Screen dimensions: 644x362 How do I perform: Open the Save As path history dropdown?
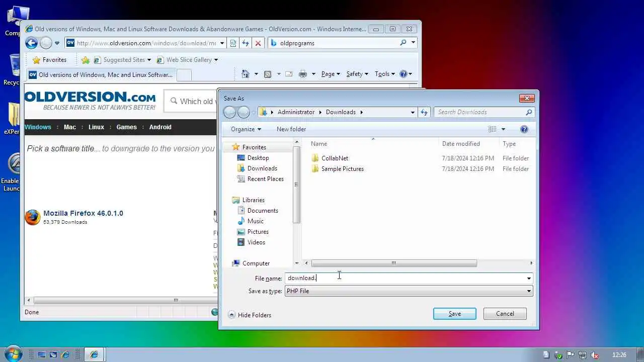point(413,112)
